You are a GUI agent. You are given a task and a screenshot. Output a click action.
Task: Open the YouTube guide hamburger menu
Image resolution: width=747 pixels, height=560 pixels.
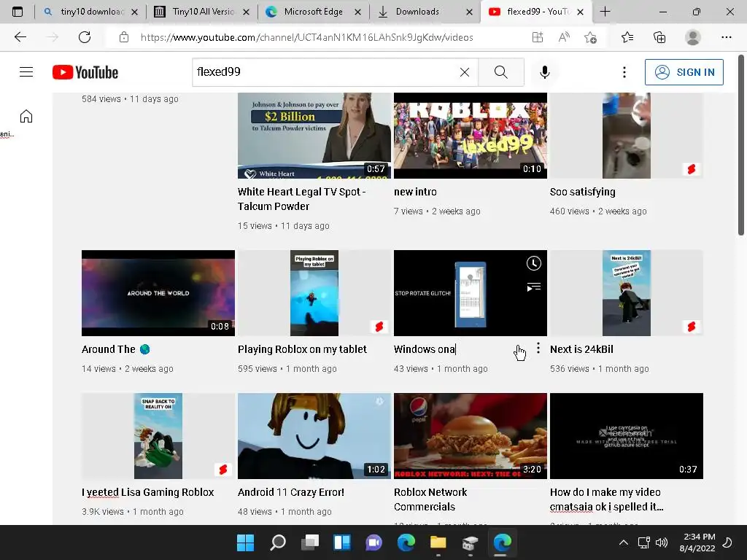click(x=26, y=72)
